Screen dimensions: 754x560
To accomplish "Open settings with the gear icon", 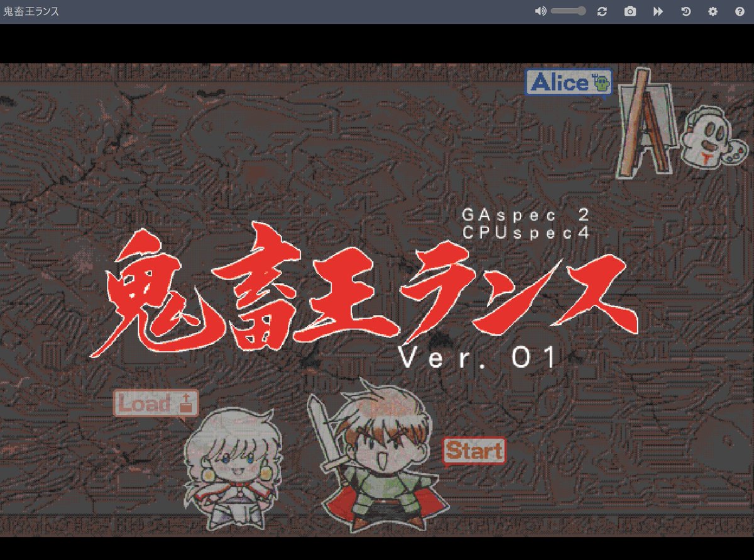I will pos(713,11).
